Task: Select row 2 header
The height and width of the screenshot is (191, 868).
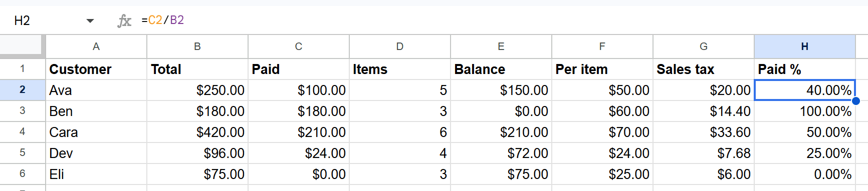Action: [x=23, y=90]
